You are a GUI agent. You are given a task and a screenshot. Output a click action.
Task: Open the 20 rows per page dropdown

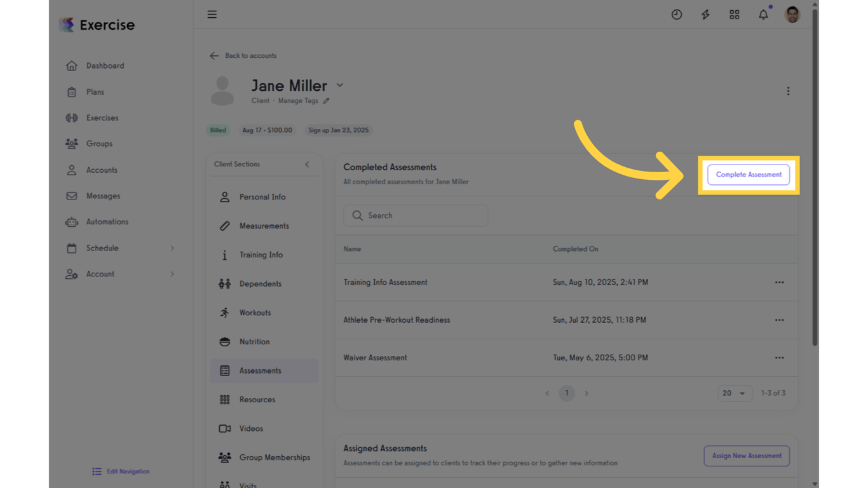click(x=735, y=393)
